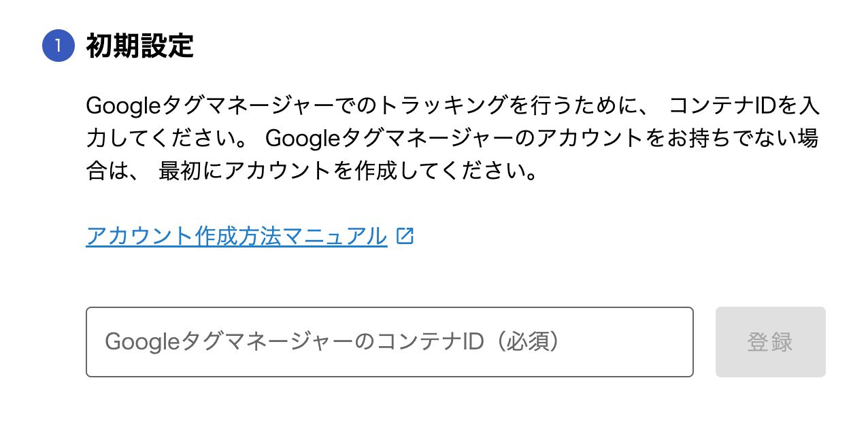Click the open-in-new-window icon after the link text

click(x=406, y=237)
